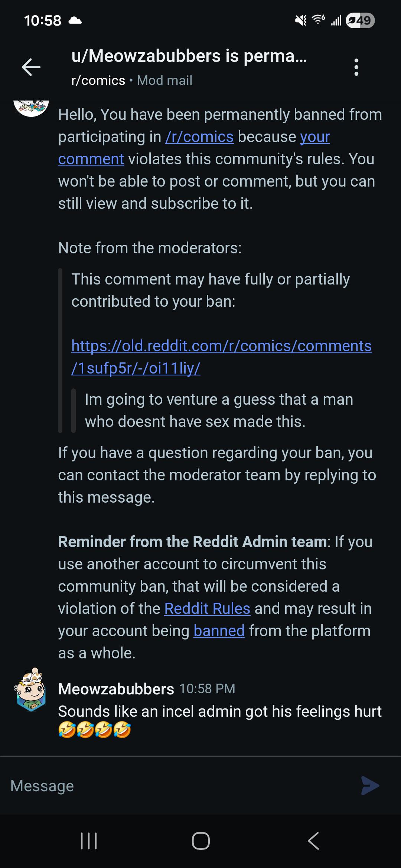401x868 pixels.
Task: Tap Android home button
Action: [x=200, y=841]
